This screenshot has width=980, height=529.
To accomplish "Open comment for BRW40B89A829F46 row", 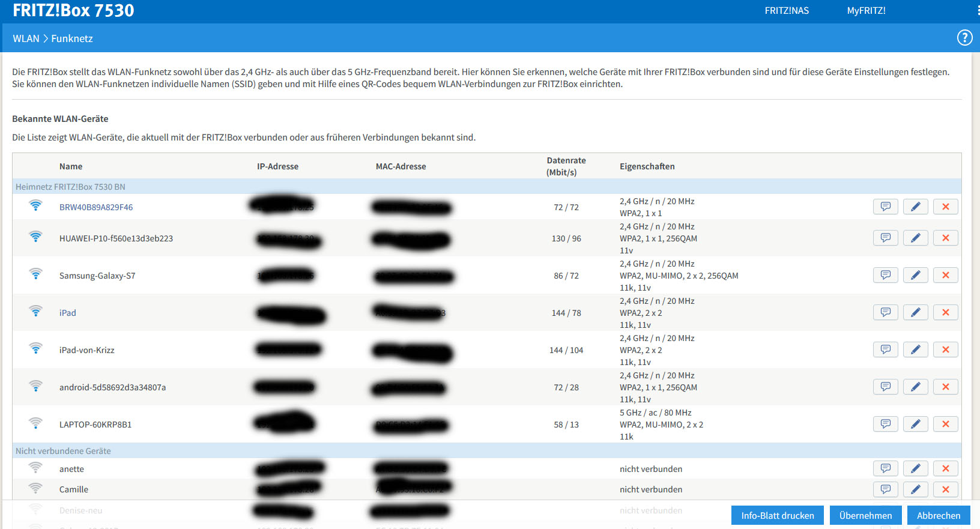I will (x=886, y=207).
